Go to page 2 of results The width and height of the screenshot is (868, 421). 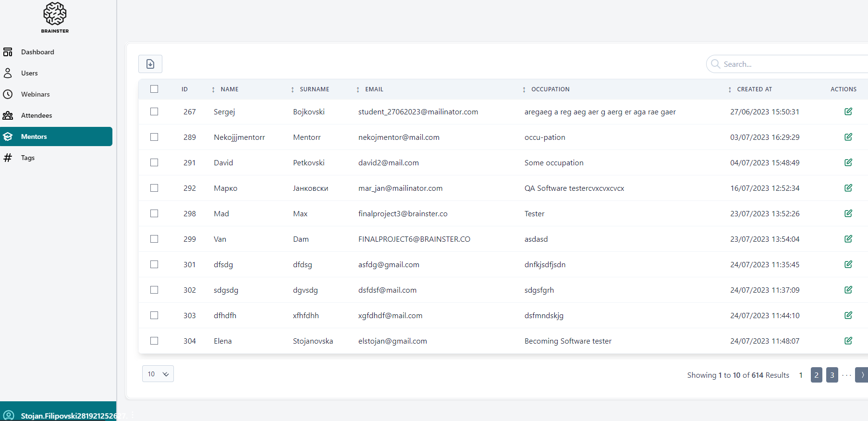816,375
